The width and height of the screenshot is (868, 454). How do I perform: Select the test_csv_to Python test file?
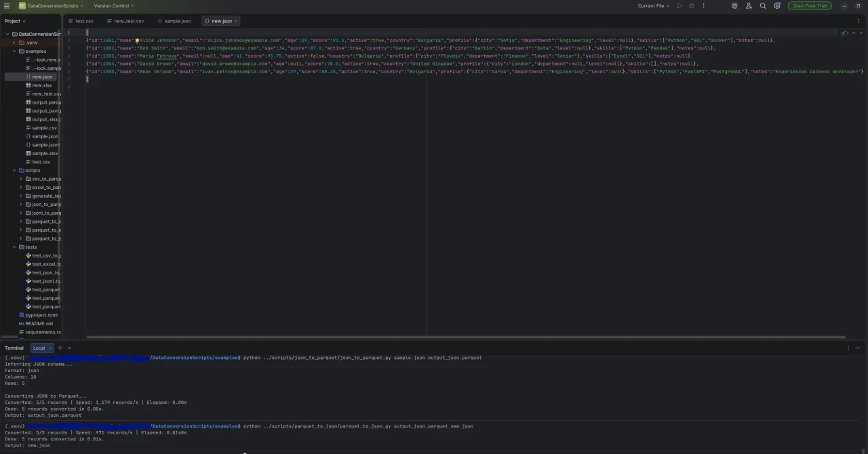point(43,255)
